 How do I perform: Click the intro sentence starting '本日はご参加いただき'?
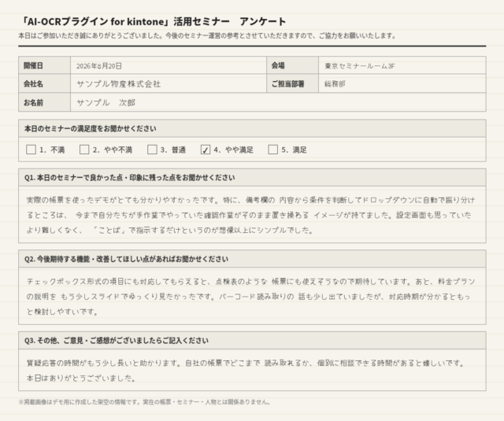click(207, 35)
